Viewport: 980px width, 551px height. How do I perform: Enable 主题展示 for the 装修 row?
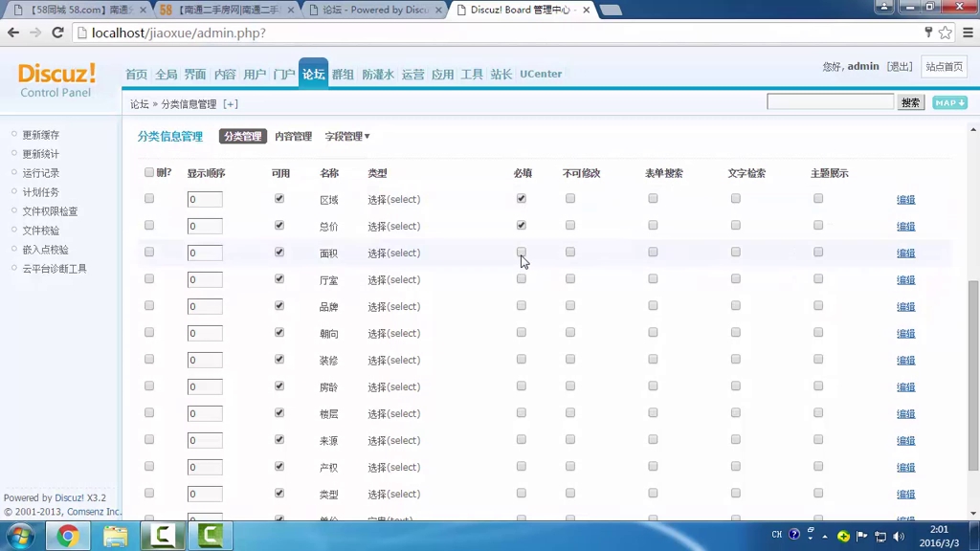click(818, 360)
